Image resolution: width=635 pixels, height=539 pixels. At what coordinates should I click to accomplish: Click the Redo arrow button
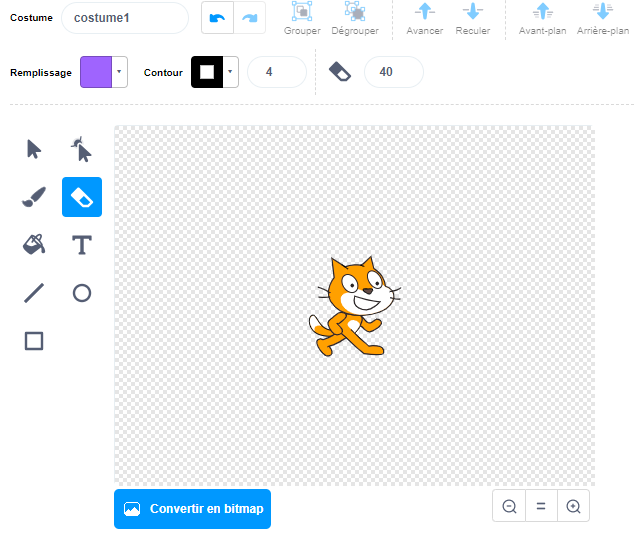coord(249,18)
